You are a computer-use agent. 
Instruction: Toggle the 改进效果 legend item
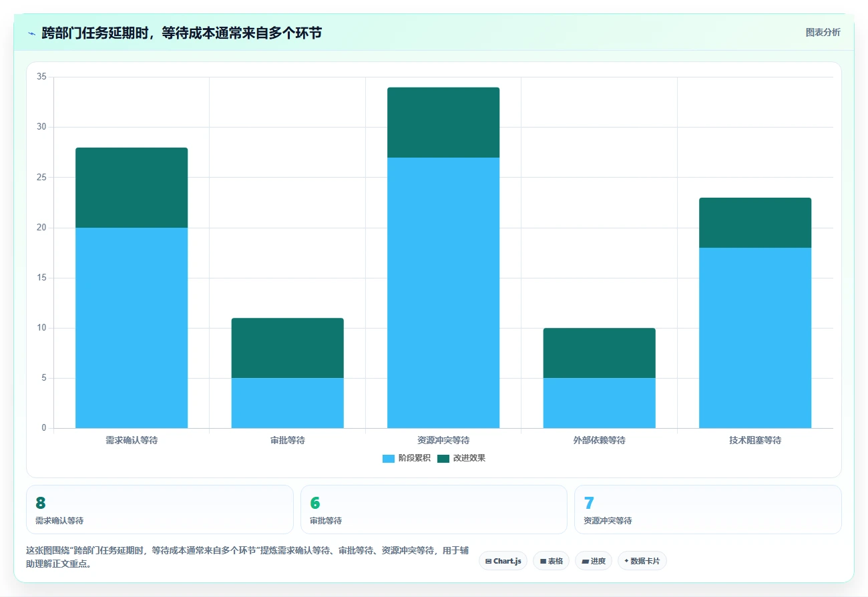click(461, 458)
